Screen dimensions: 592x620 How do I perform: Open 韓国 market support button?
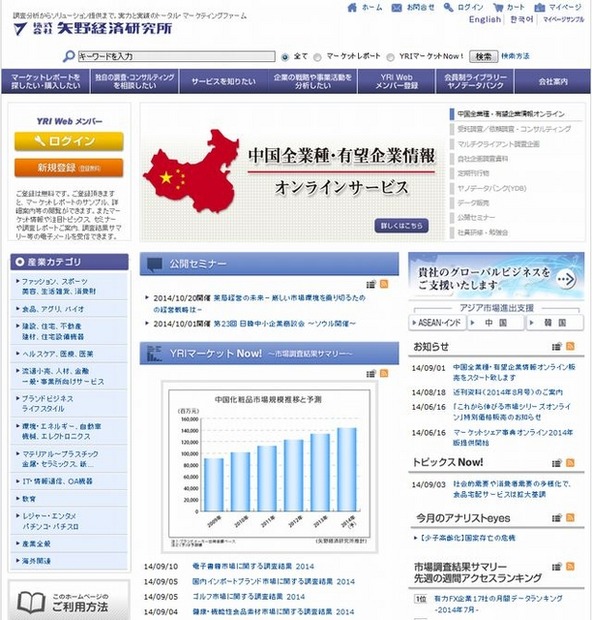click(x=555, y=323)
